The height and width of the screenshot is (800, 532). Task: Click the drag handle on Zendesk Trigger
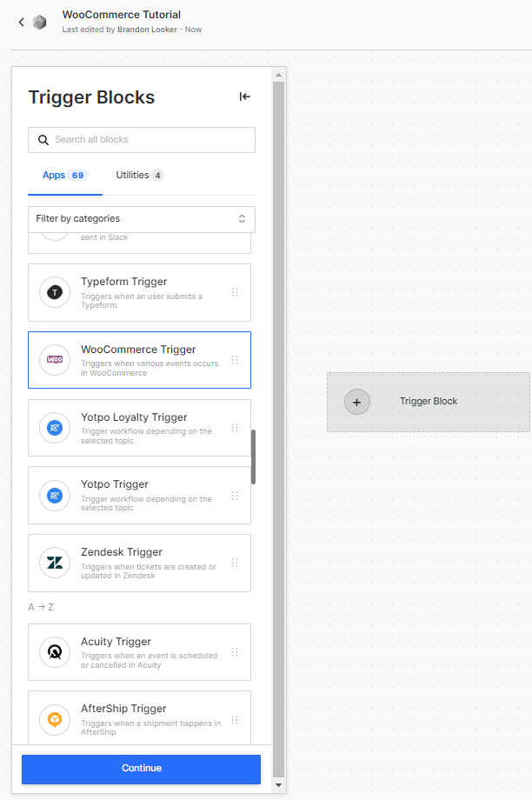click(x=235, y=563)
